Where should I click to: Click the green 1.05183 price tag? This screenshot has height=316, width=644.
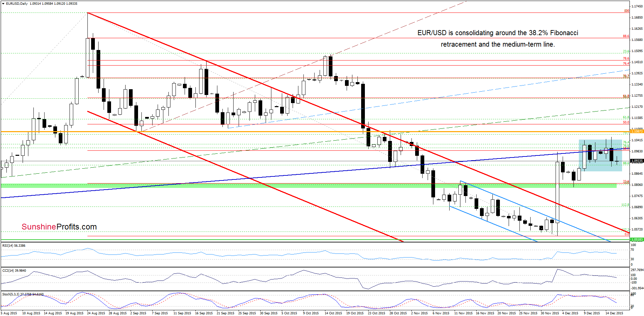pos(637,240)
